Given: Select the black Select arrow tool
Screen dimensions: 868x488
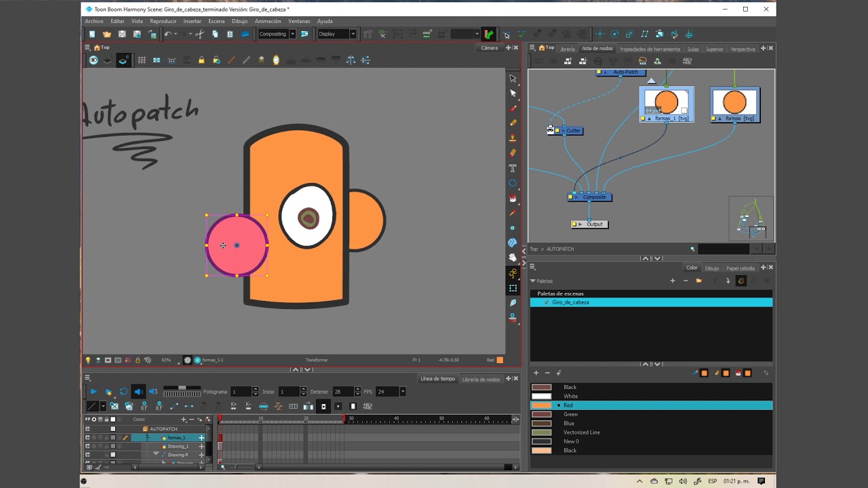Looking at the screenshot, I should tap(513, 78).
